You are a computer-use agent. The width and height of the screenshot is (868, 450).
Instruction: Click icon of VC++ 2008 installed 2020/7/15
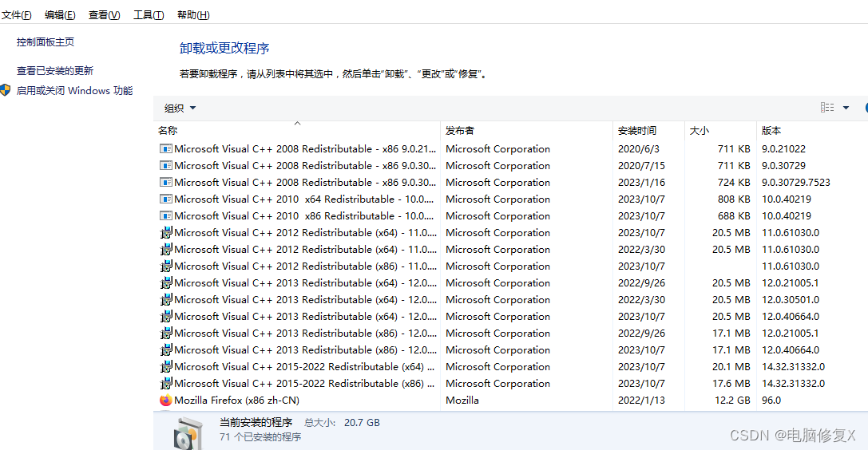click(x=165, y=165)
